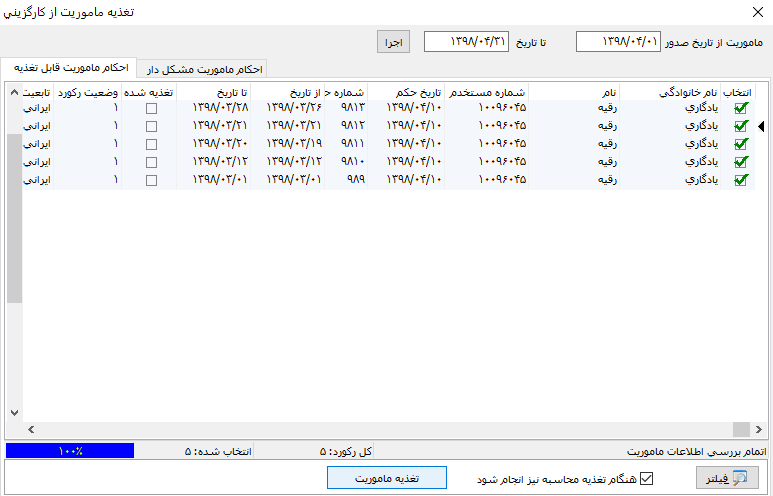Click the blue 100% progress bar

[x=70, y=451]
